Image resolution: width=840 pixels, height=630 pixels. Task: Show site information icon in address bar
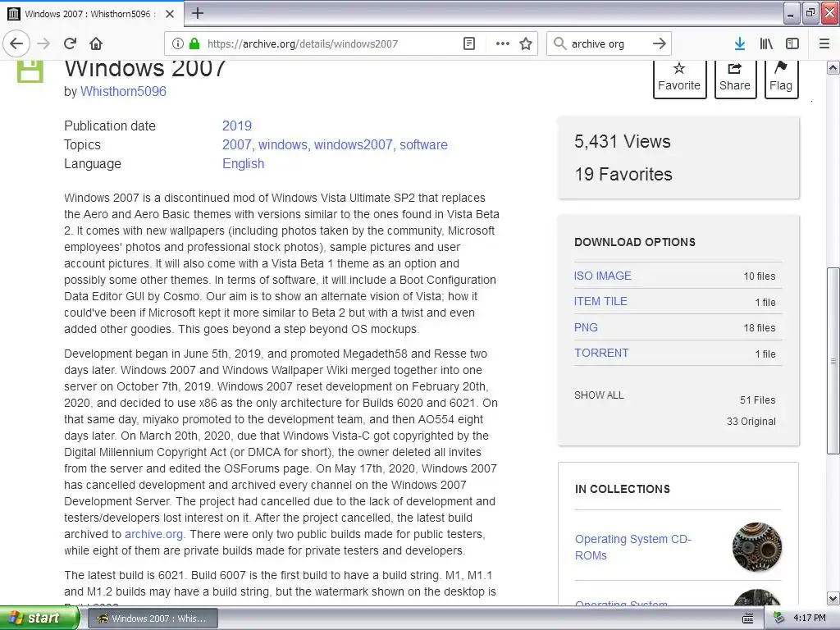tap(178, 44)
